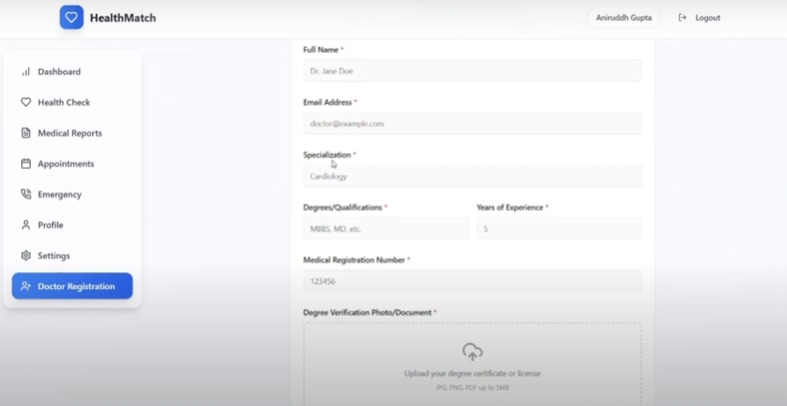Click the Medical Registration Number label
The image size is (787, 406).
tap(354, 260)
